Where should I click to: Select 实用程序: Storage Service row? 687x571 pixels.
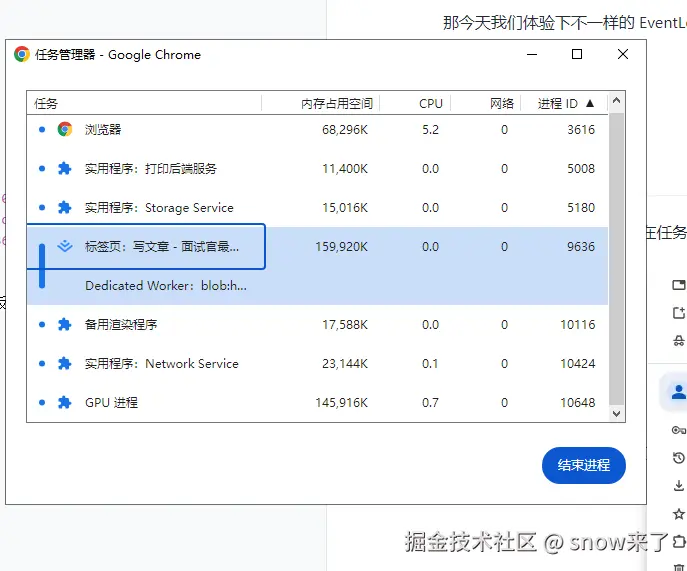click(317, 208)
